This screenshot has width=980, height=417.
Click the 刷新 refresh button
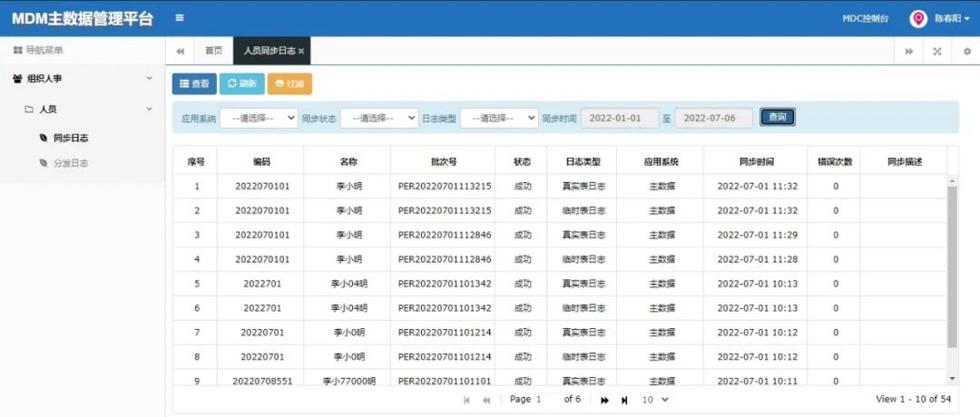(242, 83)
